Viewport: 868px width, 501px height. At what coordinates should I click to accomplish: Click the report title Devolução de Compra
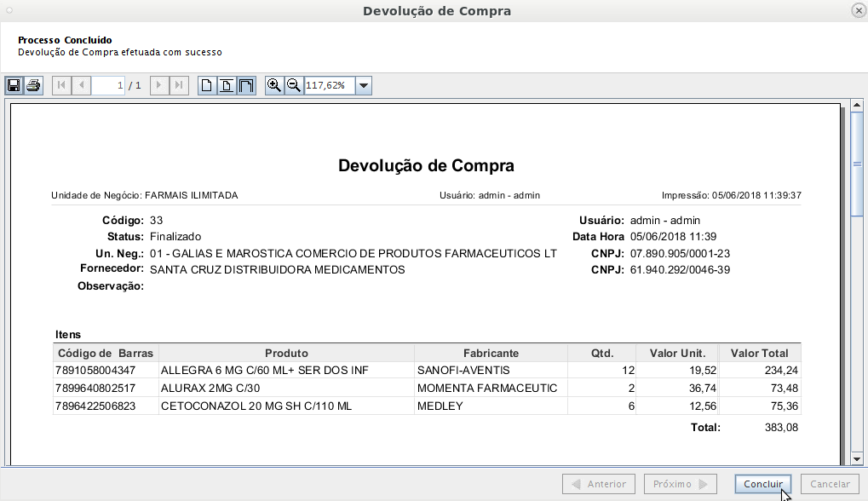(x=426, y=165)
